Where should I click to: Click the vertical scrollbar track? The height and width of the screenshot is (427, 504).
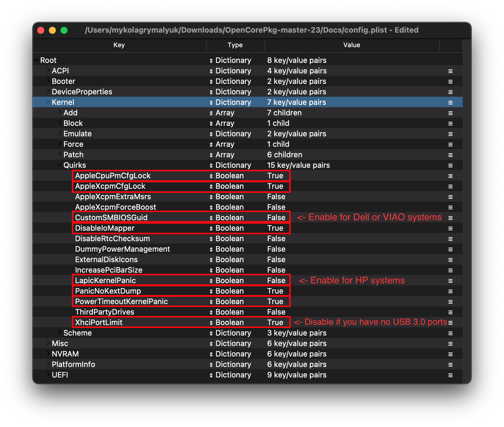(466, 204)
